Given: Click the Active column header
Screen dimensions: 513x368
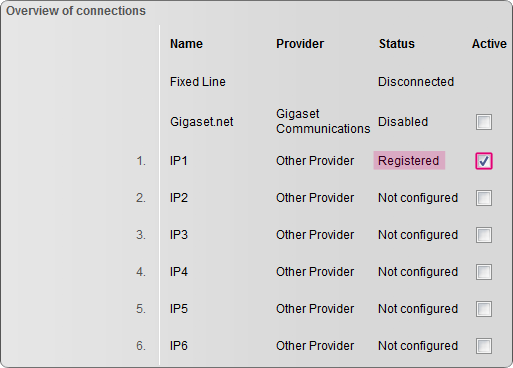Looking at the screenshot, I should 489,44.
